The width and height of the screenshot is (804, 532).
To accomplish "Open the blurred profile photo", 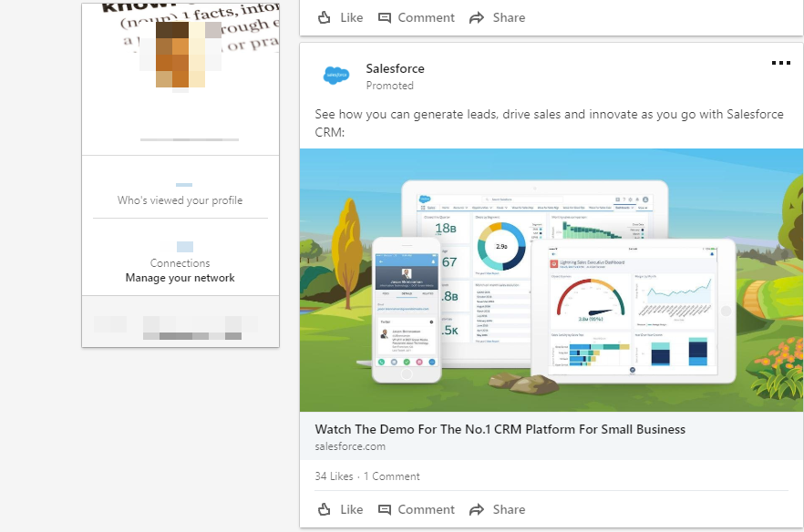I will 180,55.
